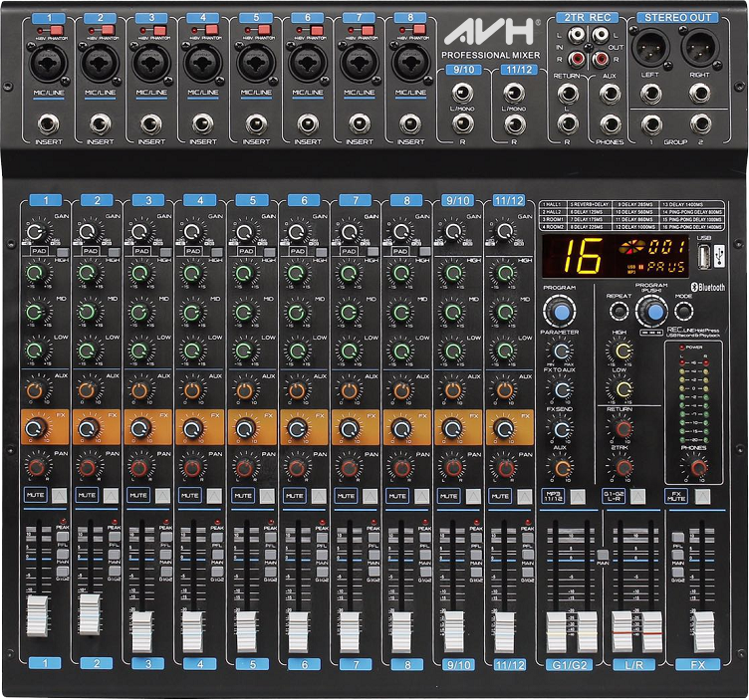Screen dimensions: 749x700
Task: Select the STEREO OUT LEFT XLR connector
Action: (650, 47)
